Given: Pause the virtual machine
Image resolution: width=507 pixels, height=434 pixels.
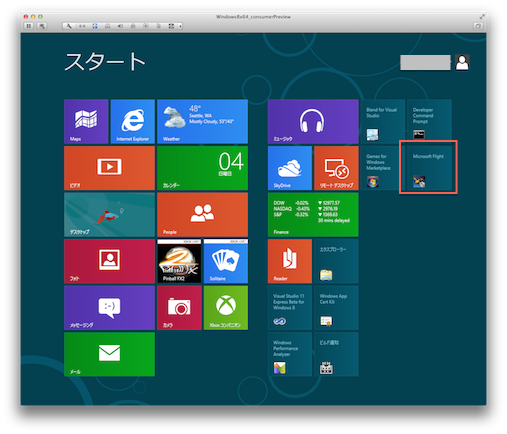Looking at the screenshot, I should pos(29,26).
